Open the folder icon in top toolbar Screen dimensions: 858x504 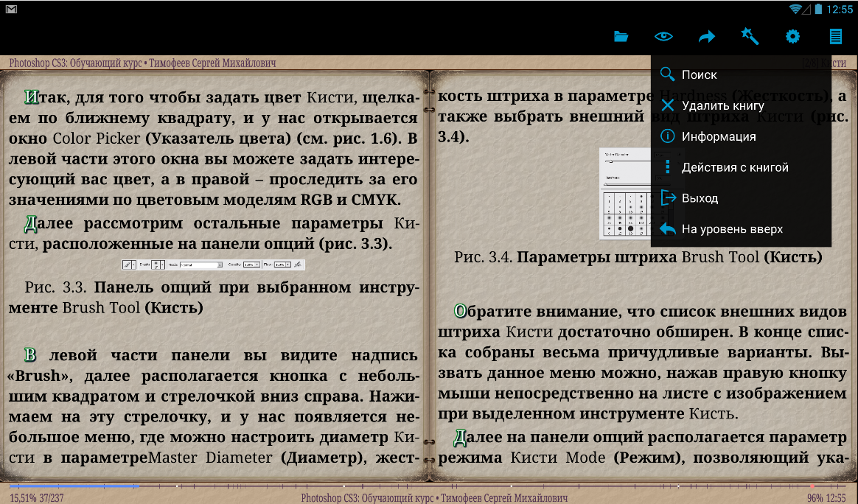tap(621, 37)
